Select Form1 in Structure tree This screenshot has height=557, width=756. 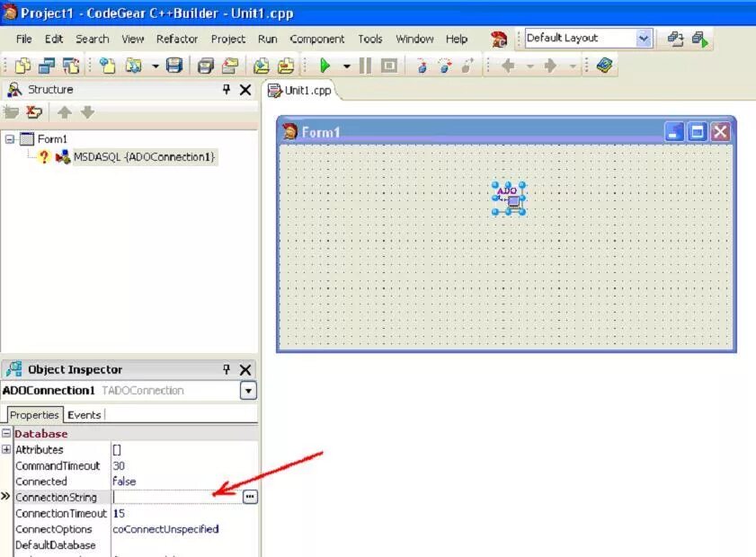52,139
